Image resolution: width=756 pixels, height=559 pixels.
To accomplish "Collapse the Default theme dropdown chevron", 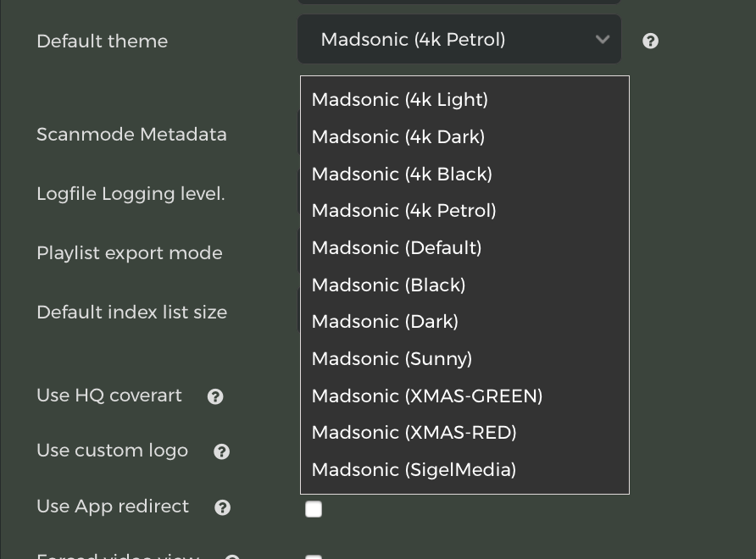I will (603, 39).
